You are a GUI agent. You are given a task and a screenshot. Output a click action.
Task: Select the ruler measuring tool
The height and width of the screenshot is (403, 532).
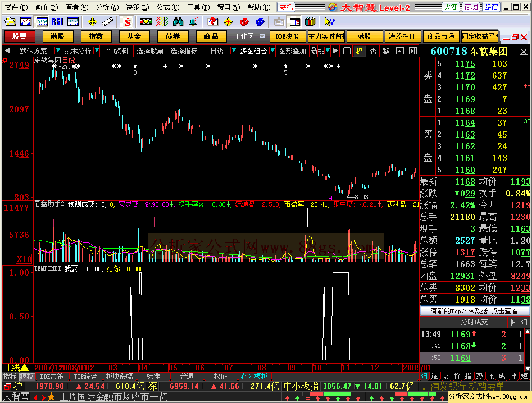pos(107,22)
